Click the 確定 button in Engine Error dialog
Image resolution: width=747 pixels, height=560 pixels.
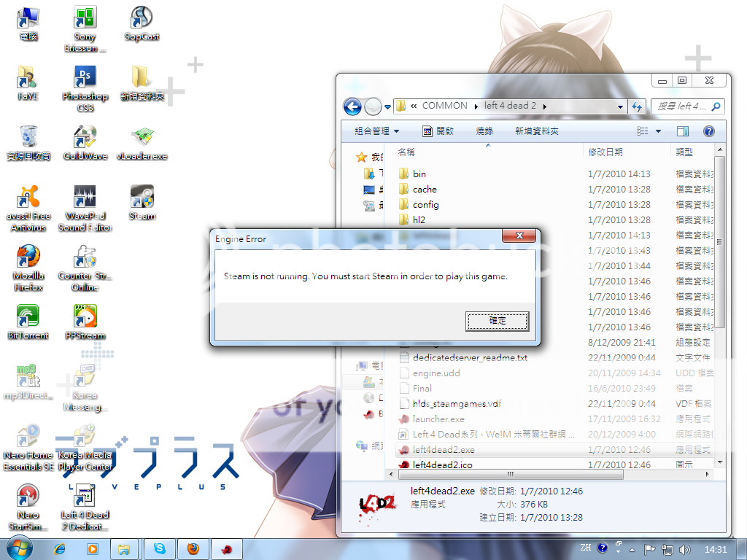click(x=497, y=321)
